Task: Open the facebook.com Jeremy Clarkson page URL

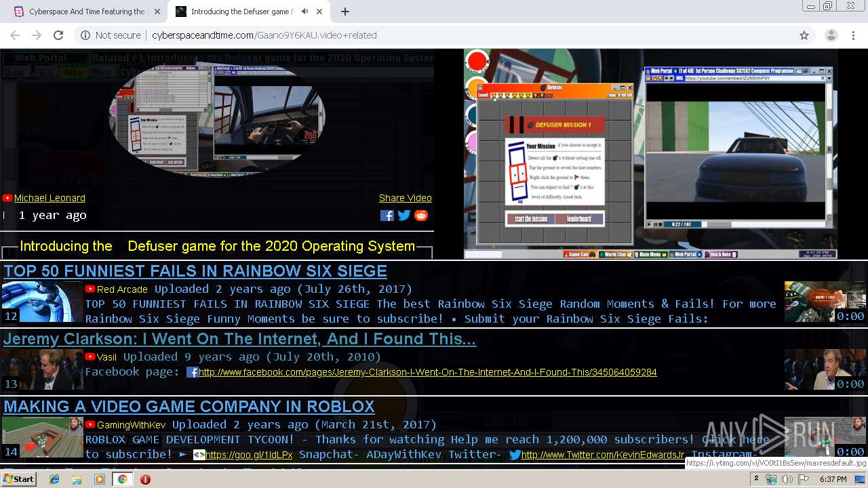Action: point(428,372)
